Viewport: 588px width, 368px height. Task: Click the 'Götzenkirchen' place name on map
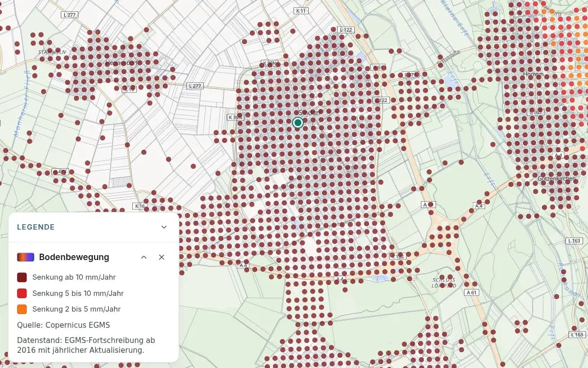[556, 179]
